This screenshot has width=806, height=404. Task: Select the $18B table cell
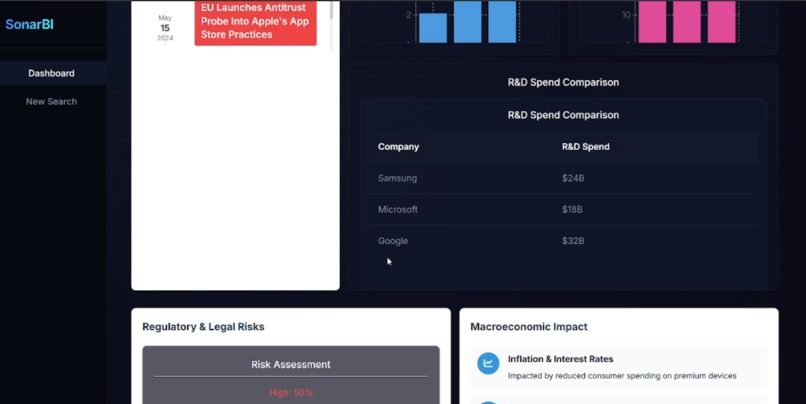pyautogui.click(x=572, y=209)
